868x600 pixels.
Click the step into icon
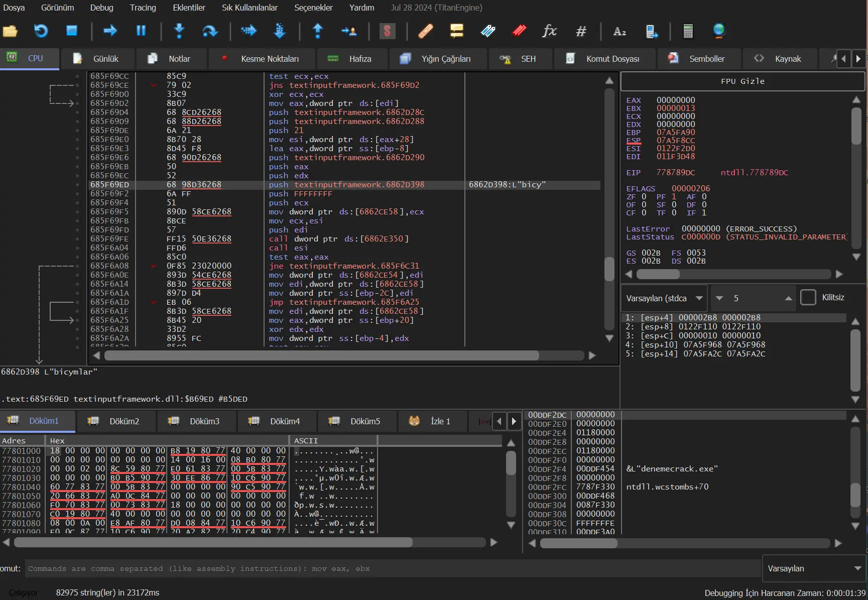click(179, 31)
